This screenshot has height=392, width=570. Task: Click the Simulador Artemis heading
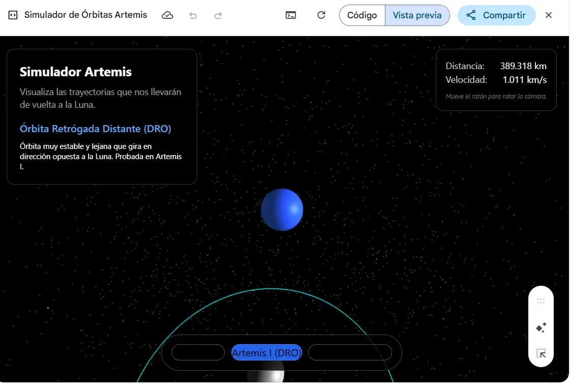[76, 72]
